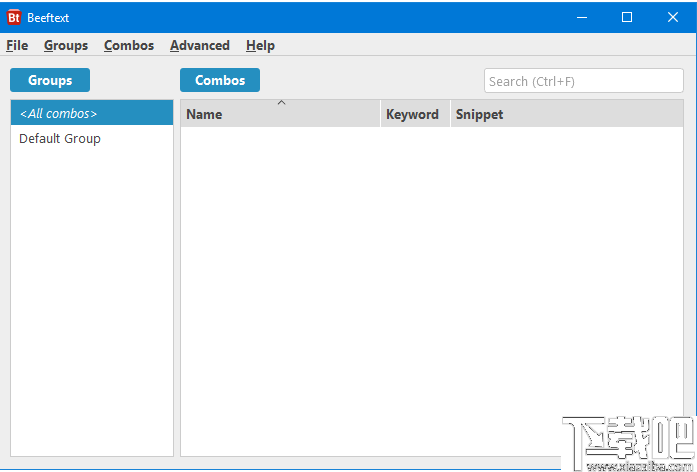The height and width of the screenshot is (472, 697).
Task: Maximize the Beeftext window
Action: click(627, 17)
